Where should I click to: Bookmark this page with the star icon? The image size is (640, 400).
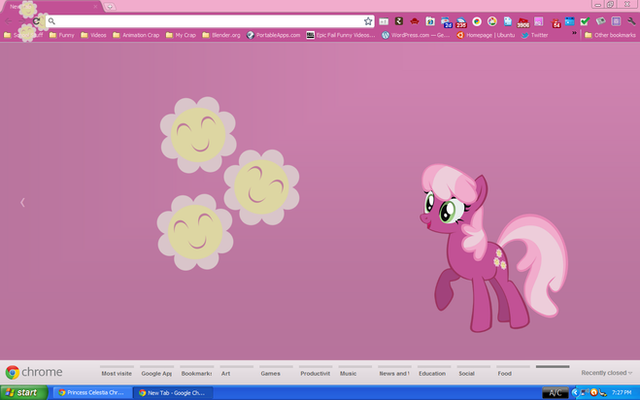click(368, 21)
